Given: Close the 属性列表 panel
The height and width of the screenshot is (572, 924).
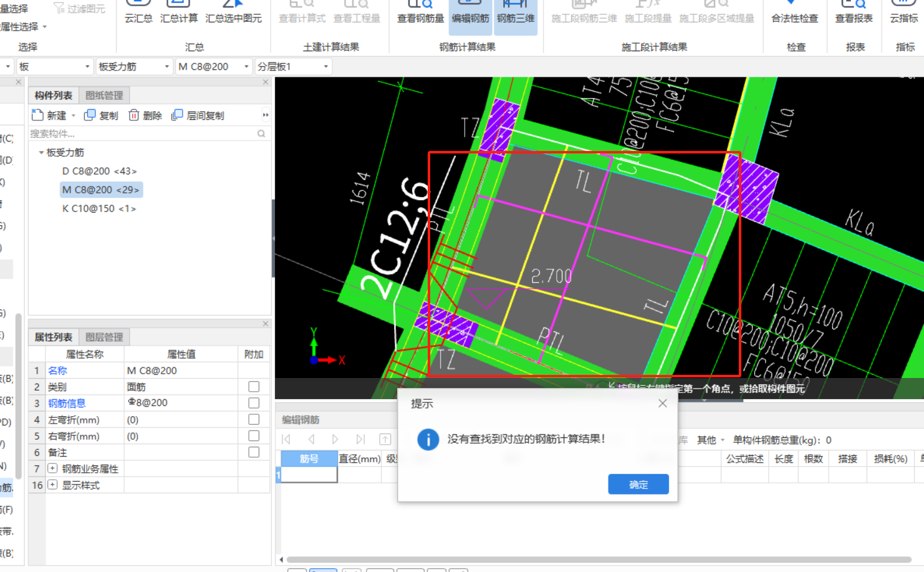Looking at the screenshot, I should tap(266, 323).
